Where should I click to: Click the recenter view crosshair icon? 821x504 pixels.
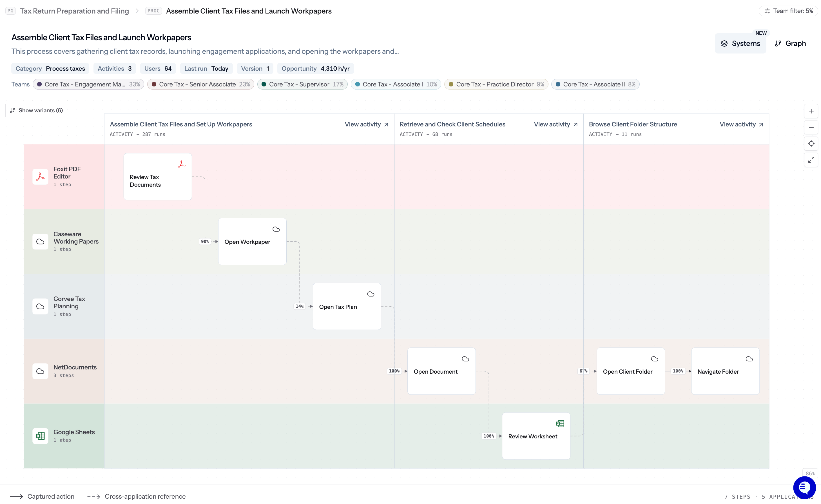point(811,144)
